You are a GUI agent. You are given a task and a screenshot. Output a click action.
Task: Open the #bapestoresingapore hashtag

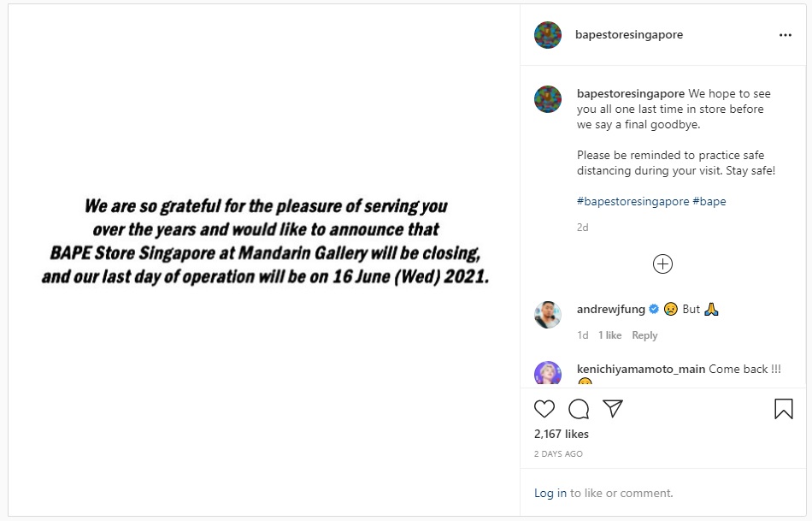(x=633, y=202)
